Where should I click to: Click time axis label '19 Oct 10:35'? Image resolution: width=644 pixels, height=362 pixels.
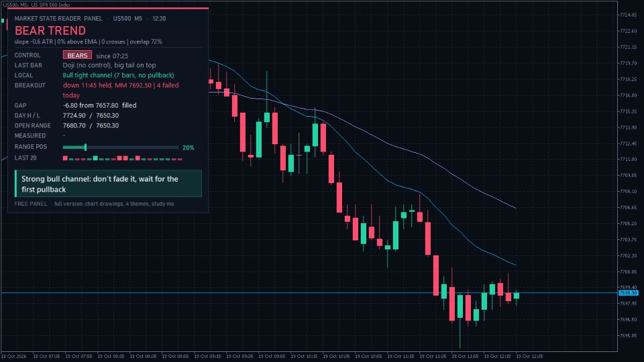pyautogui.click(x=336, y=356)
